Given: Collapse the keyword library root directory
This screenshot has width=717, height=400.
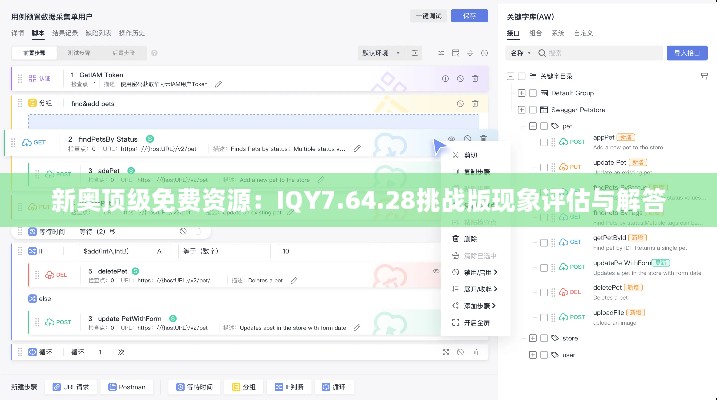Looking at the screenshot, I should click(510, 76).
